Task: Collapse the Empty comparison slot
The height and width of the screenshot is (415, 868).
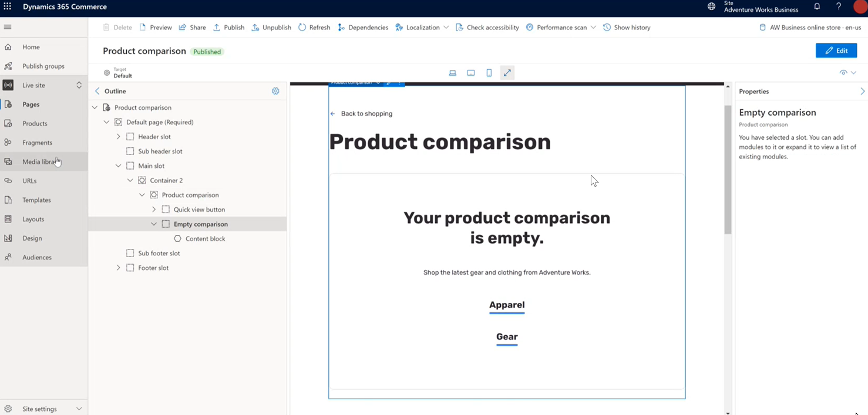Action: point(154,224)
